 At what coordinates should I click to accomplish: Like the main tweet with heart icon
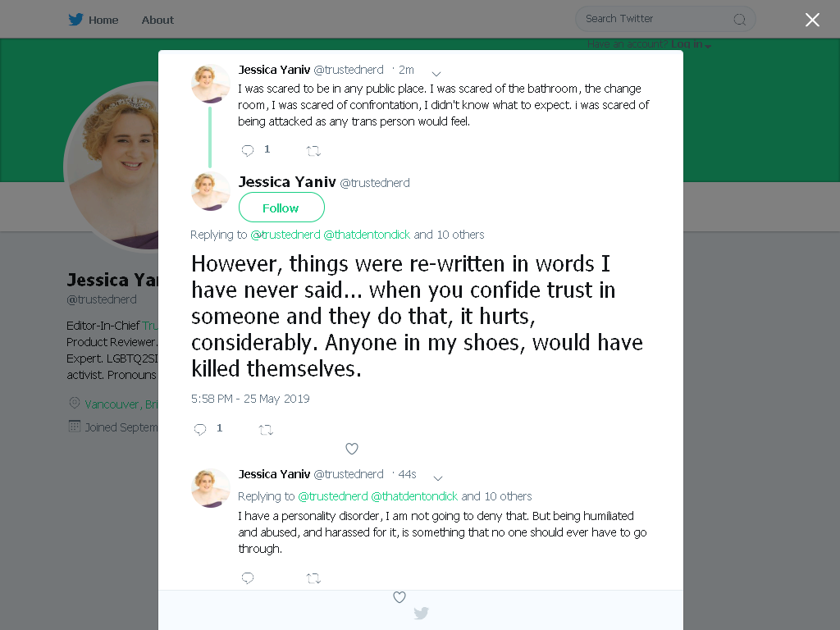coord(351,449)
